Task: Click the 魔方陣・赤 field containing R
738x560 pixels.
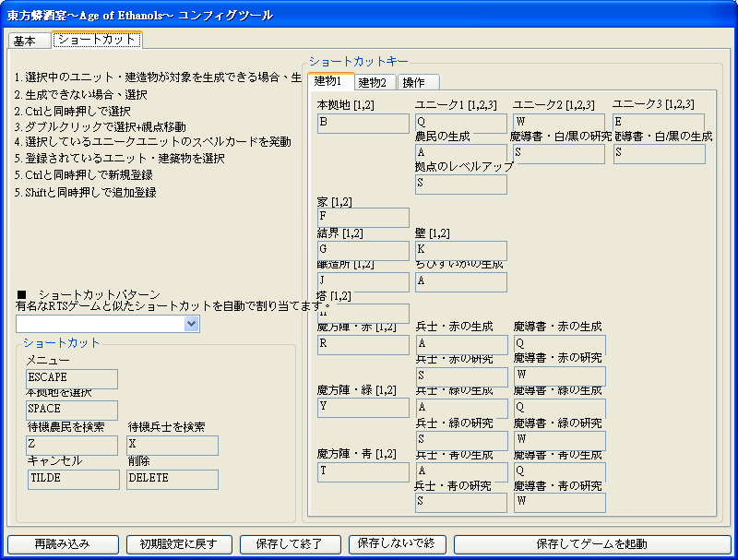Action: pyautogui.click(x=363, y=345)
